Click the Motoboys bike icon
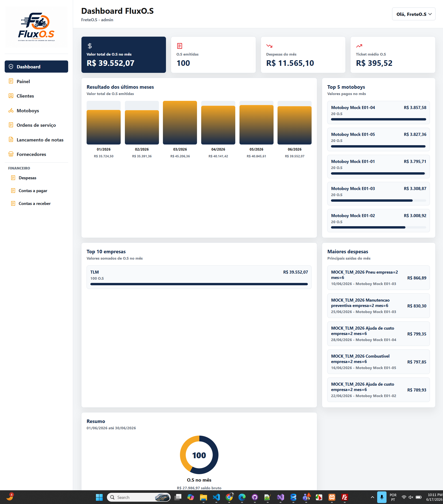The height and width of the screenshot is (504, 443). [11, 110]
